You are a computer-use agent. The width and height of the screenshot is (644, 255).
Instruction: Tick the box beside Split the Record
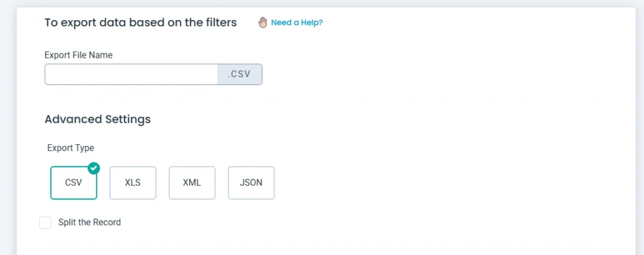click(x=45, y=222)
